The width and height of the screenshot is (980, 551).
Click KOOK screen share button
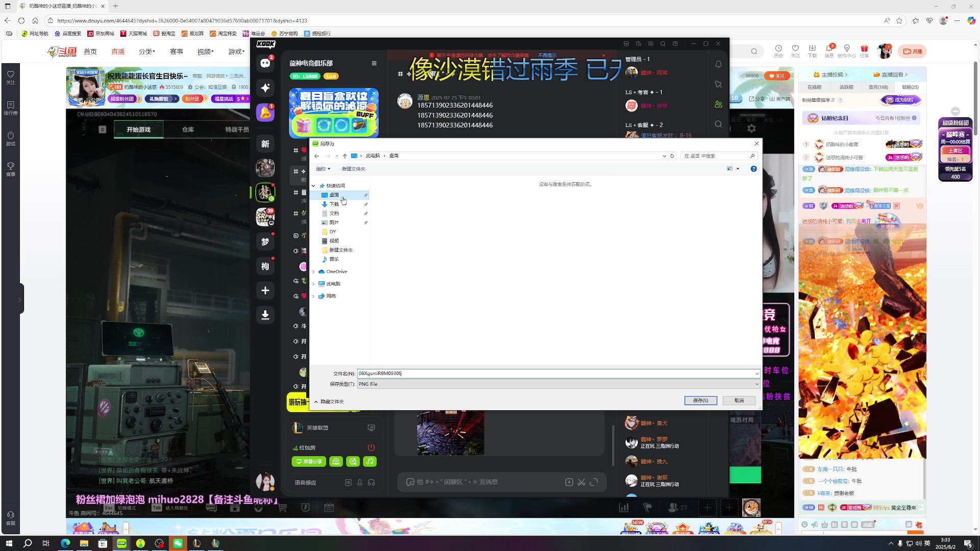(309, 462)
